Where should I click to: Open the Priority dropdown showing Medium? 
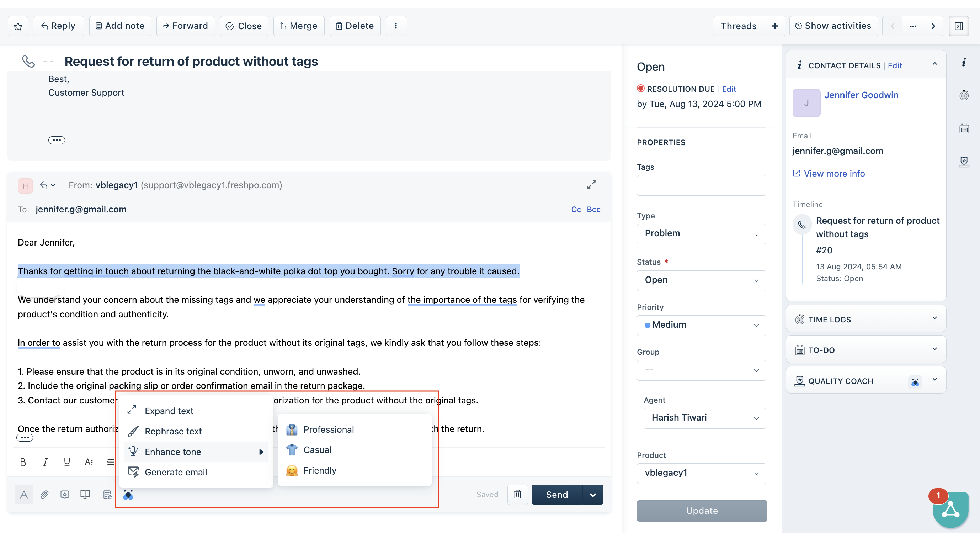coord(701,325)
